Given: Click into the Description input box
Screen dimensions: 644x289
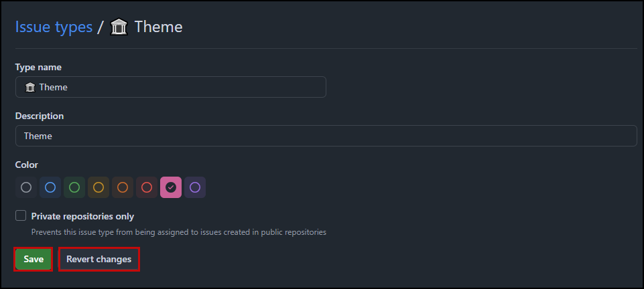Looking at the screenshot, I should click(x=326, y=136).
